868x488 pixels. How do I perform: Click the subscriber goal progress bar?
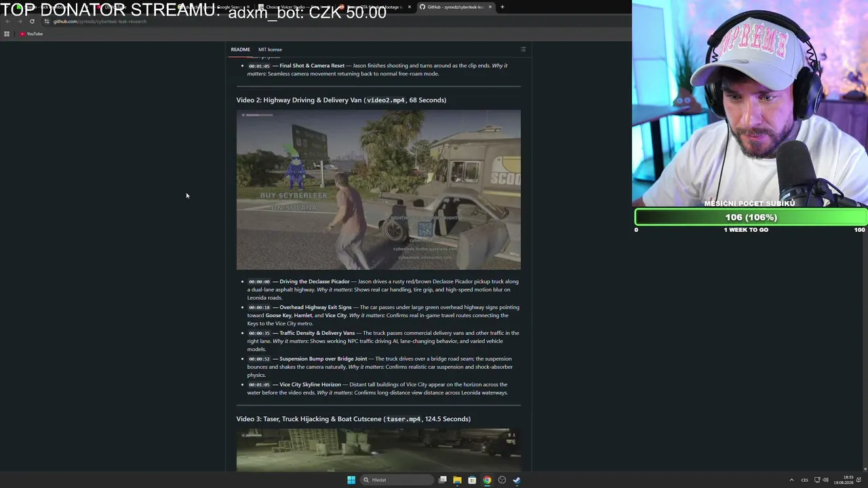tap(751, 218)
